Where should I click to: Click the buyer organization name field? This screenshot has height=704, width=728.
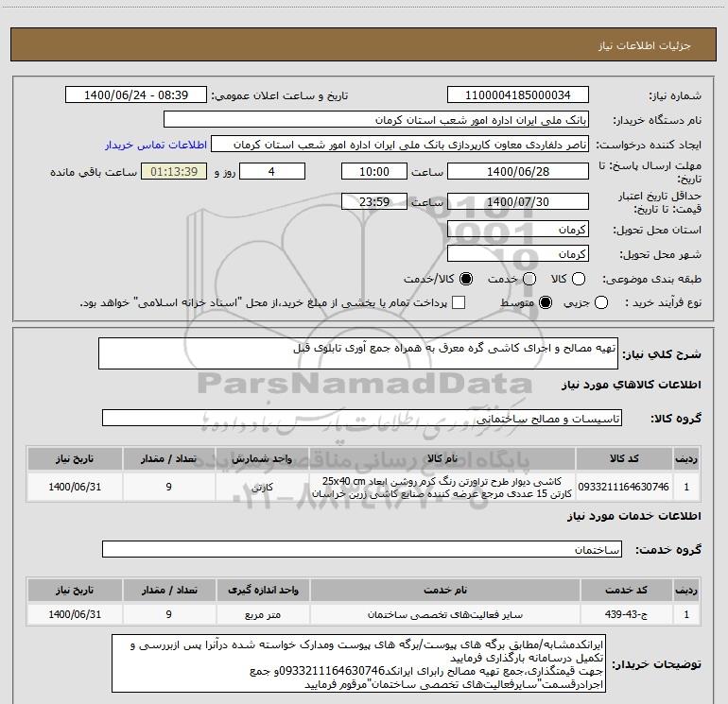[x=376, y=120]
